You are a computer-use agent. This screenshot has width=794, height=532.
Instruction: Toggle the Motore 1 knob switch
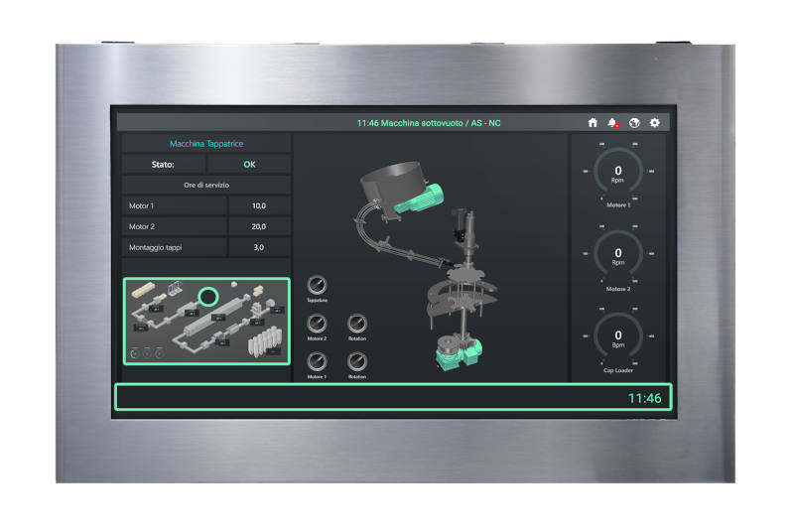pyautogui.click(x=317, y=362)
